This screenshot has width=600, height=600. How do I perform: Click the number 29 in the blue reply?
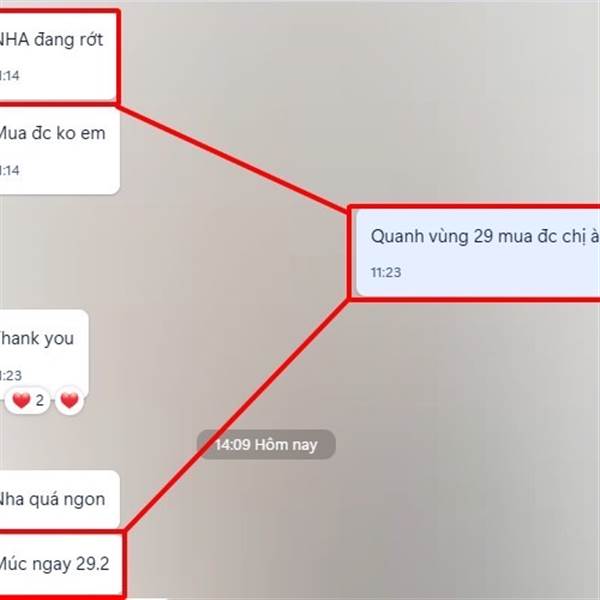pos(483,236)
